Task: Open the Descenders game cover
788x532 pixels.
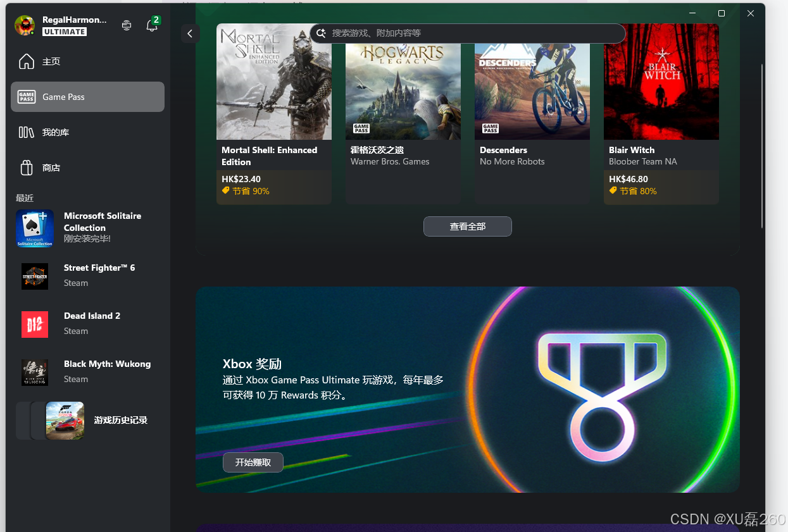Action: click(x=532, y=82)
